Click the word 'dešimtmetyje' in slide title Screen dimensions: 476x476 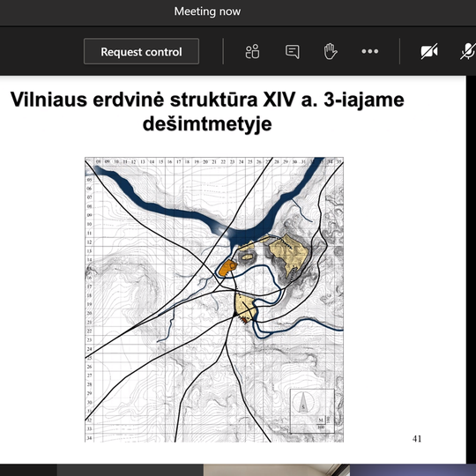click(207, 124)
